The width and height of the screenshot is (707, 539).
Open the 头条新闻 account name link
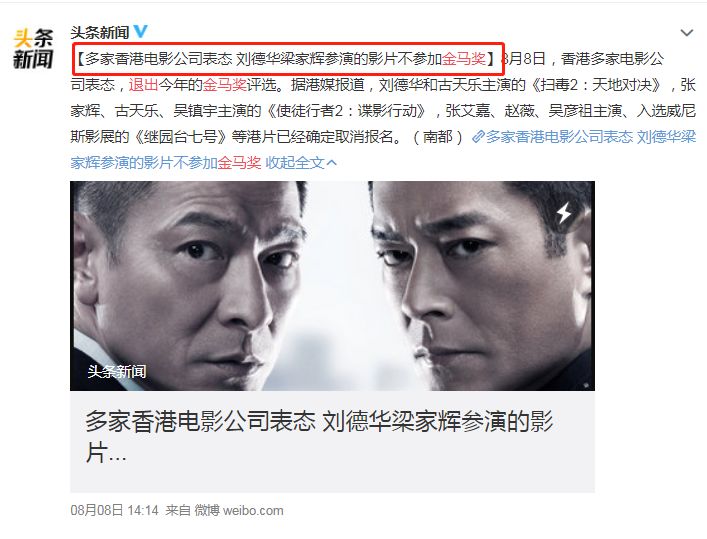click(x=100, y=32)
